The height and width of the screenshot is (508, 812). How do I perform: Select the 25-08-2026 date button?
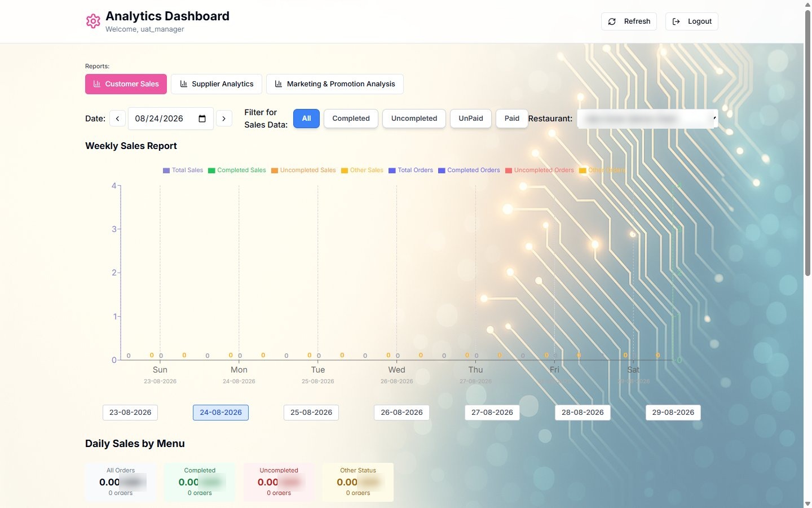[311, 413]
